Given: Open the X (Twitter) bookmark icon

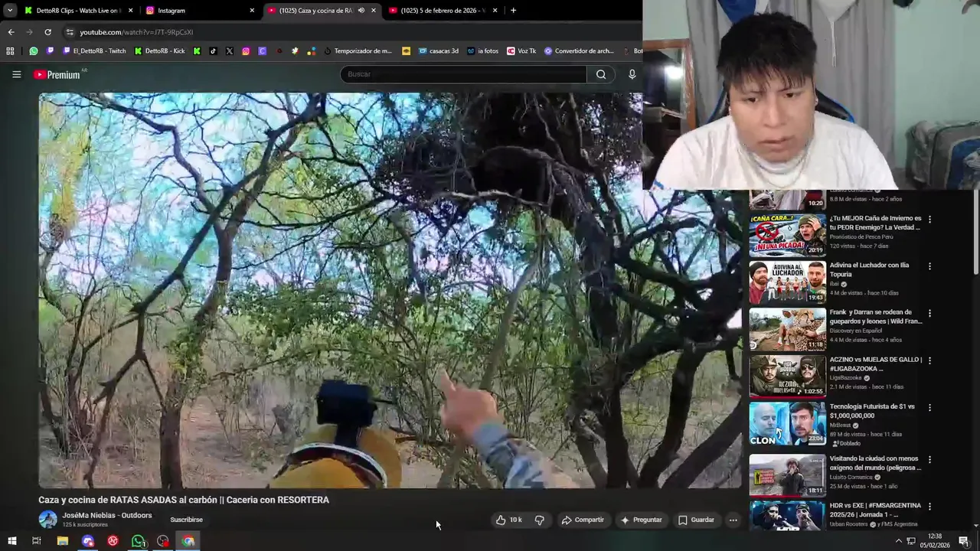Looking at the screenshot, I should [229, 51].
